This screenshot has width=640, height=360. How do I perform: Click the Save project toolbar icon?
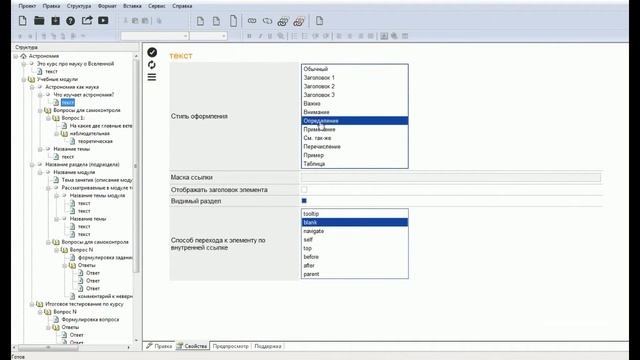click(55, 20)
